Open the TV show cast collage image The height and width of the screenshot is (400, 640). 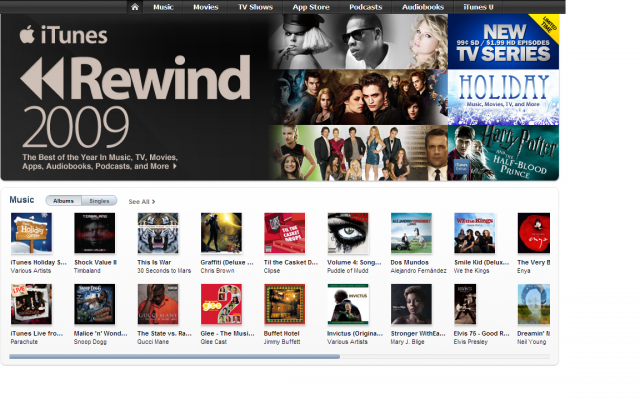click(x=358, y=153)
